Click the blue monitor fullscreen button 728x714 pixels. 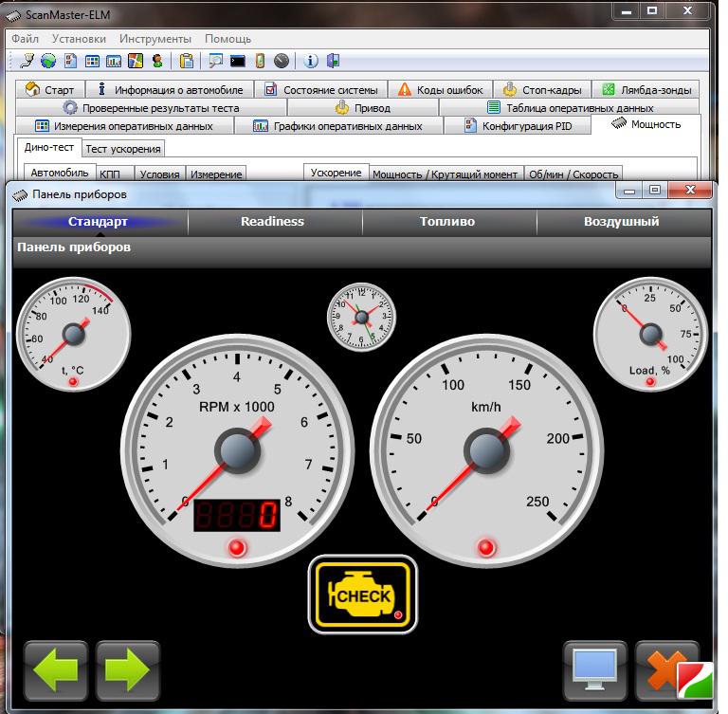point(595,670)
